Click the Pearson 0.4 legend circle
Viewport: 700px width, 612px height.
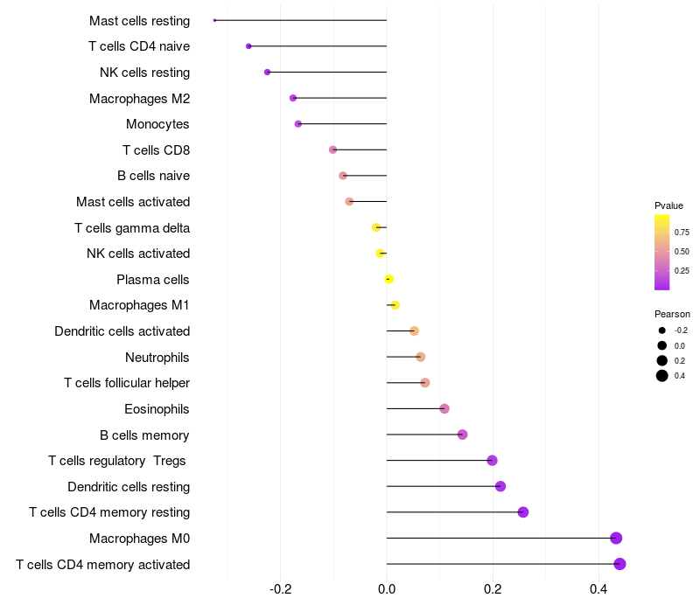click(662, 376)
